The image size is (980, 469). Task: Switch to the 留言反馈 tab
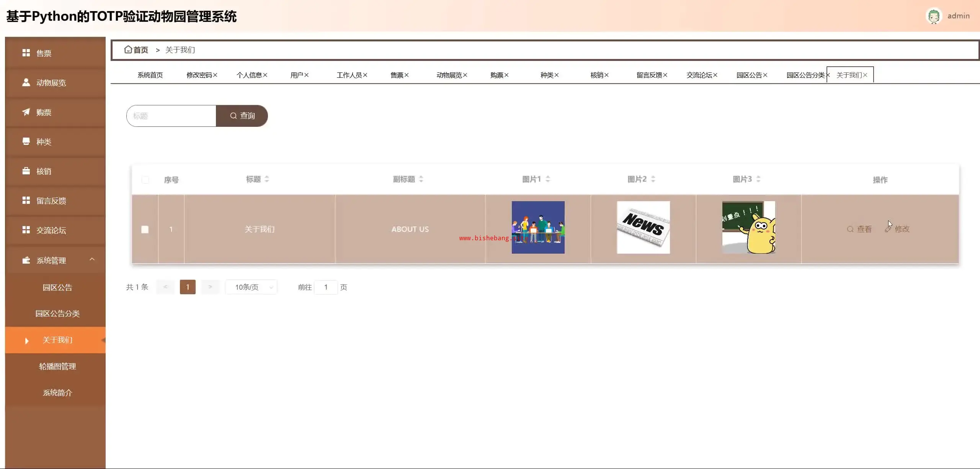click(649, 75)
